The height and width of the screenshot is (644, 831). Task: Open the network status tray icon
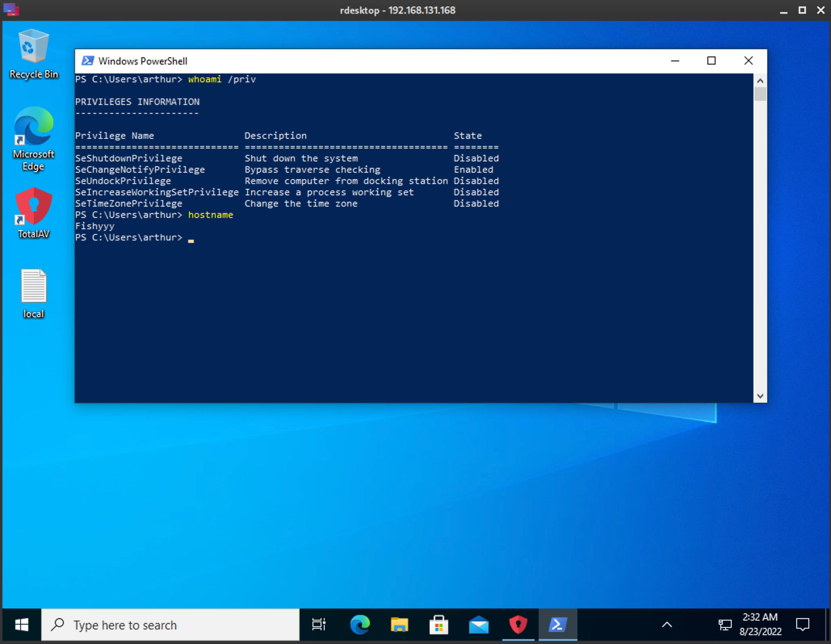click(x=725, y=625)
